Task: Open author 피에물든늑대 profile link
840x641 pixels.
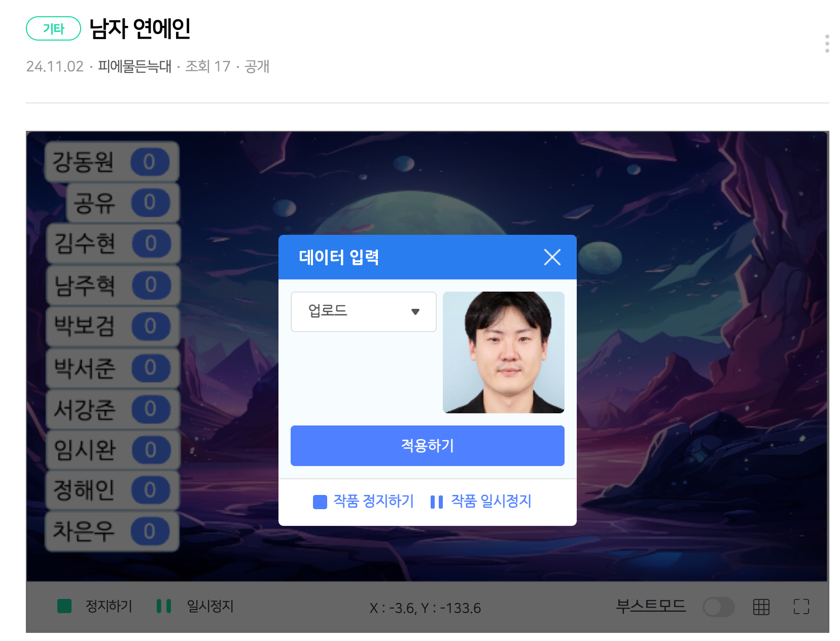Action: click(x=134, y=66)
